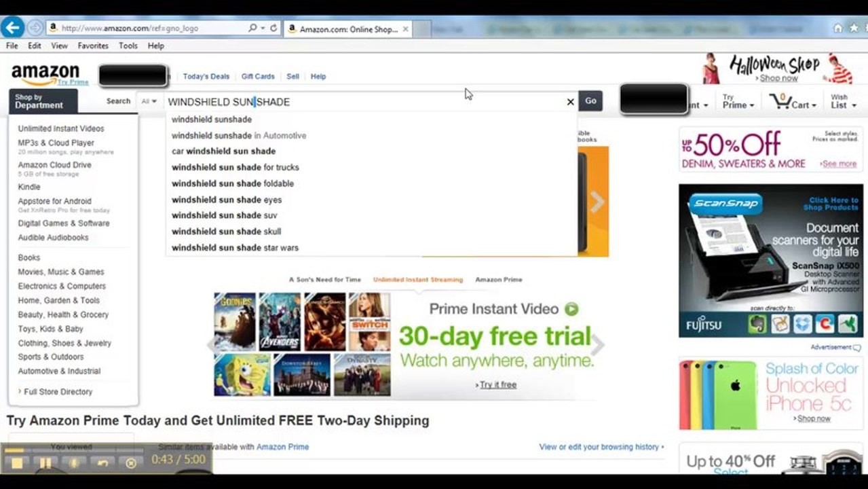Image resolution: width=868 pixels, height=489 pixels.
Task: Click the Amazon logo
Action: (45, 73)
